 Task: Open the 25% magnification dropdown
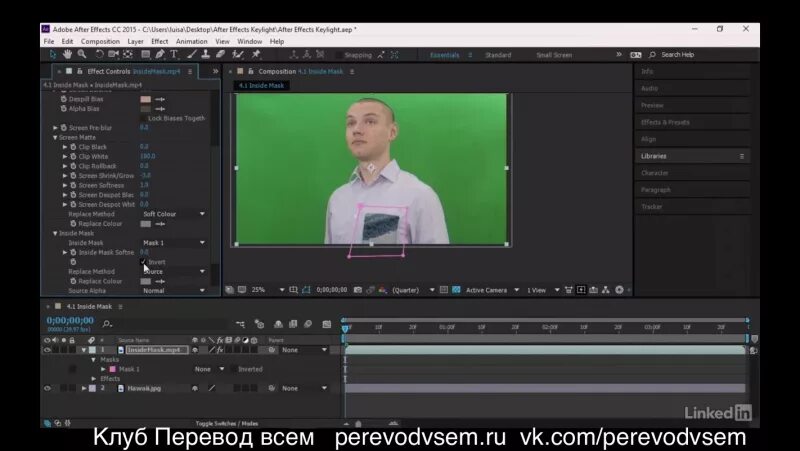[268, 290]
